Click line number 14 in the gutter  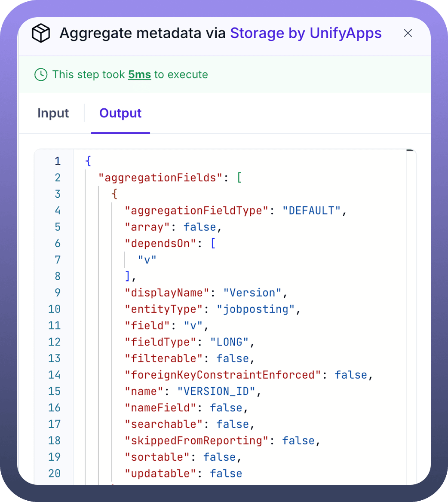click(x=55, y=375)
